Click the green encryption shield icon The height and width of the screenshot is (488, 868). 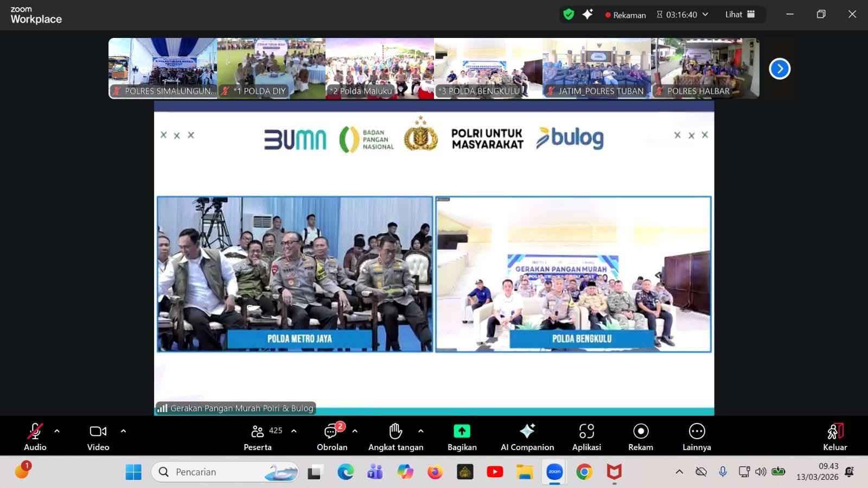point(569,15)
